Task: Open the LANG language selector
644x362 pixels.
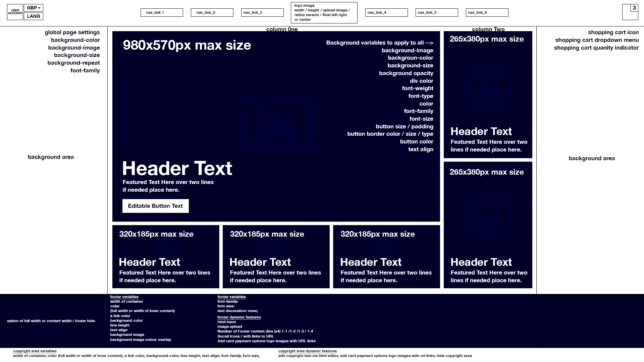Action: pyautogui.click(x=34, y=16)
